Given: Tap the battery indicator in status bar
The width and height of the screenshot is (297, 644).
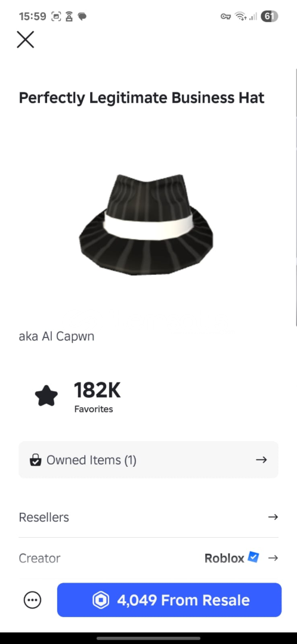Looking at the screenshot, I should tap(270, 17).
